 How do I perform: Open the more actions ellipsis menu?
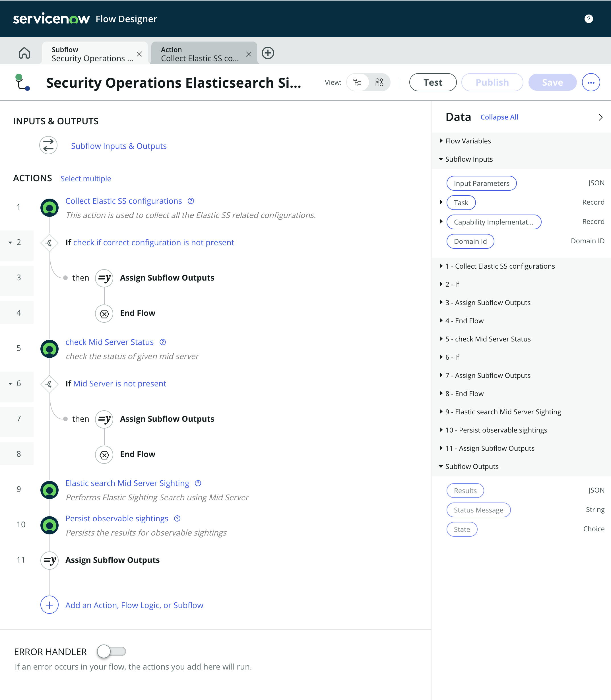click(591, 82)
